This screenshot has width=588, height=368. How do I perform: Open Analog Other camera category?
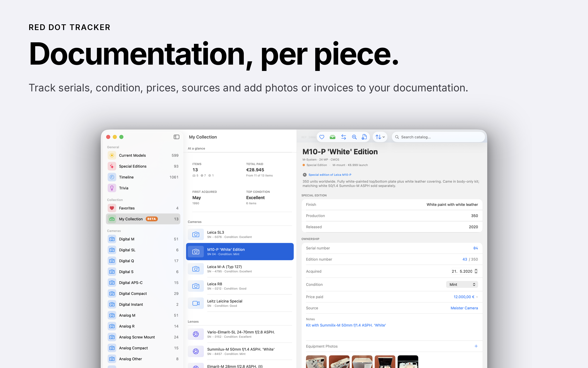point(143,359)
